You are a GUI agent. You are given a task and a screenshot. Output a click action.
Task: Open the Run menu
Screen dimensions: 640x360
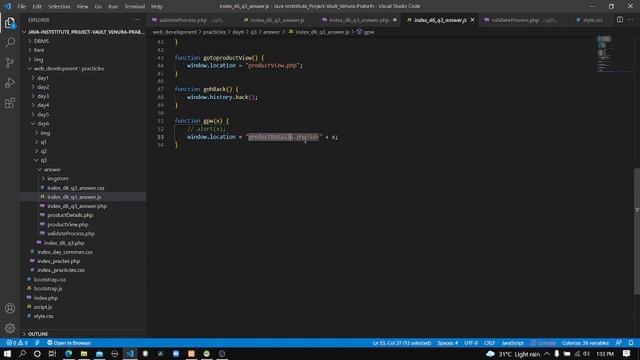[113, 6]
